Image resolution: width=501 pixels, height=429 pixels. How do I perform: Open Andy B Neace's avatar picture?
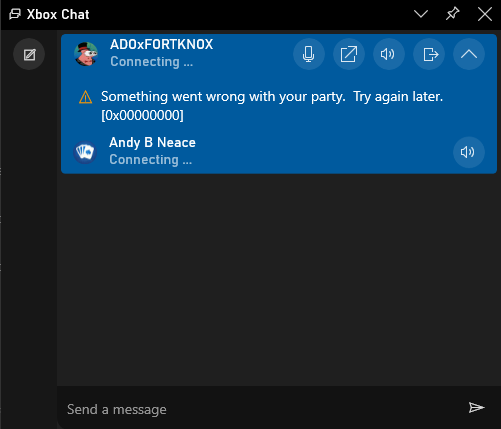point(85,152)
